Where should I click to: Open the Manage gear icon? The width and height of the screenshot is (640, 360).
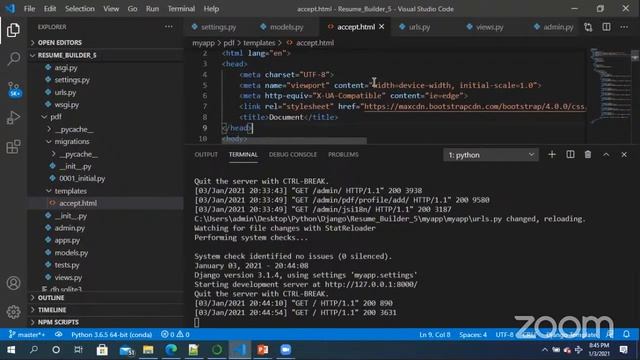13,312
